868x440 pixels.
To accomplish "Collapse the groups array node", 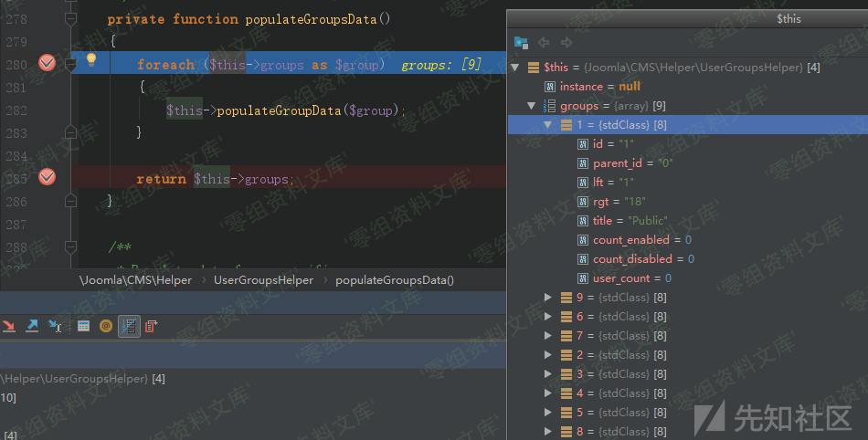I will click(532, 106).
